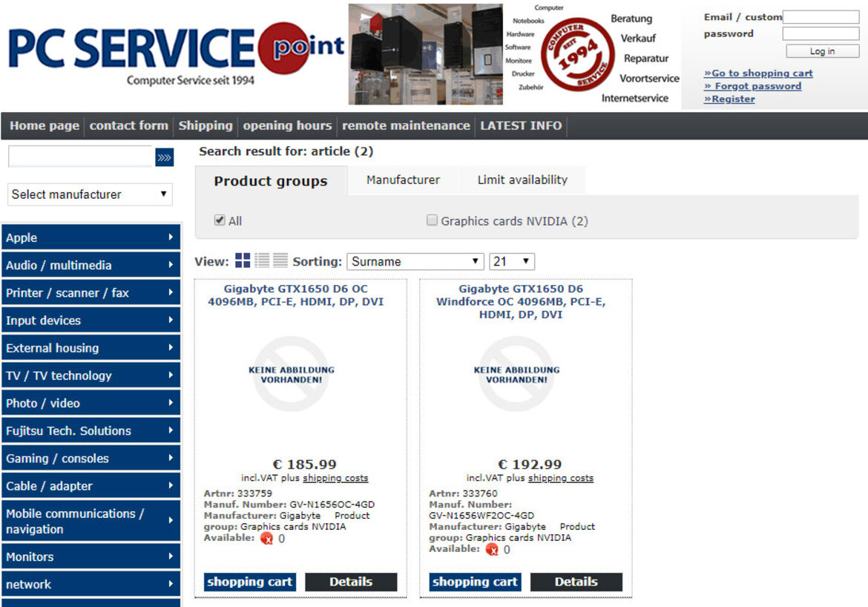
Task: Select the Artnr: 333760 text
Action: 464,493
